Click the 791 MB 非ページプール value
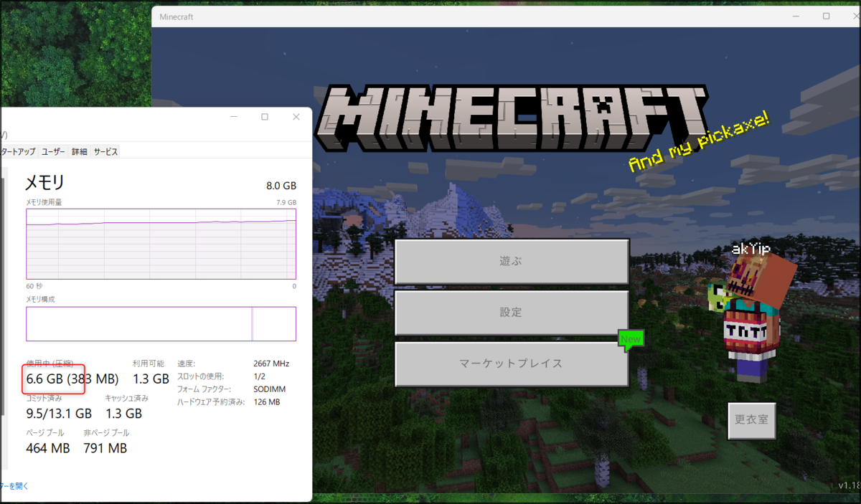 (x=105, y=448)
